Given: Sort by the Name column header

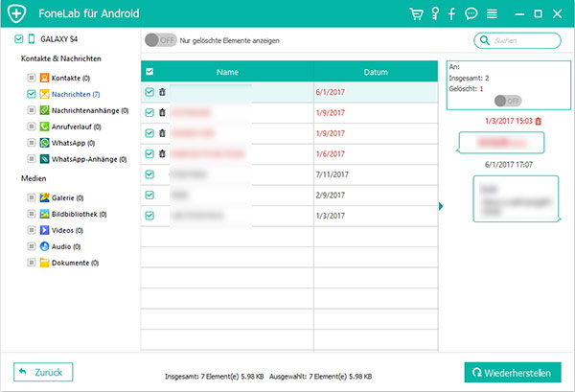Looking at the screenshot, I should pos(227,72).
